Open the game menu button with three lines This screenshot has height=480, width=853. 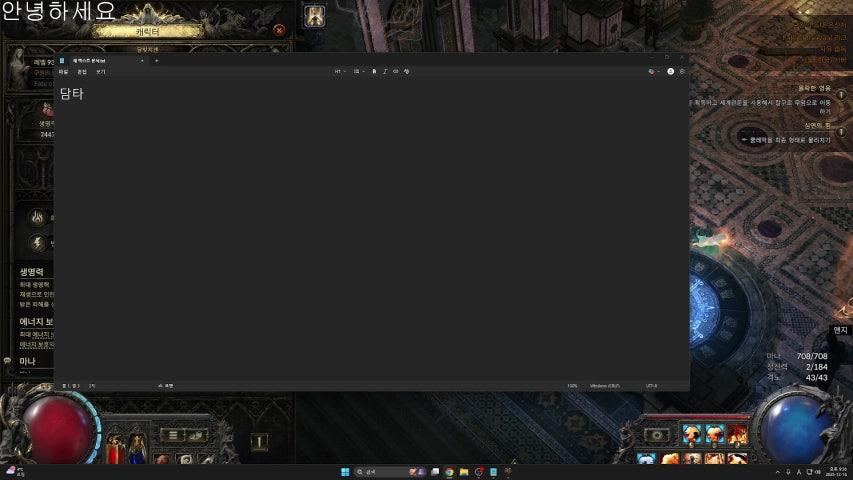tap(172, 435)
